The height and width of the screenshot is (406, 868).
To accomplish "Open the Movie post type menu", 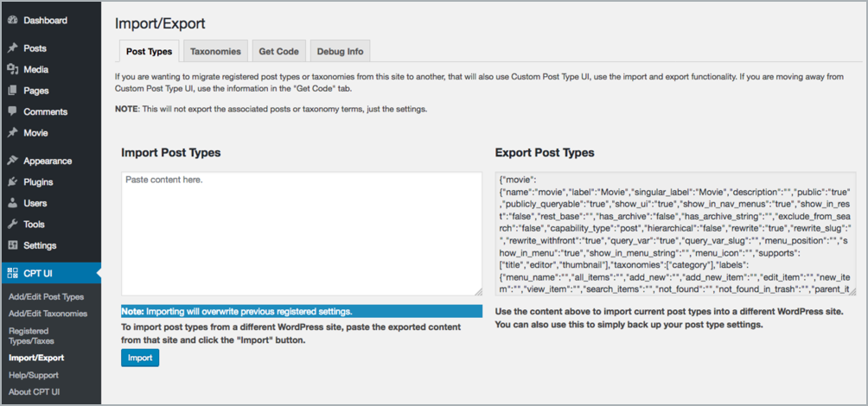I will click(x=35, y=133).
